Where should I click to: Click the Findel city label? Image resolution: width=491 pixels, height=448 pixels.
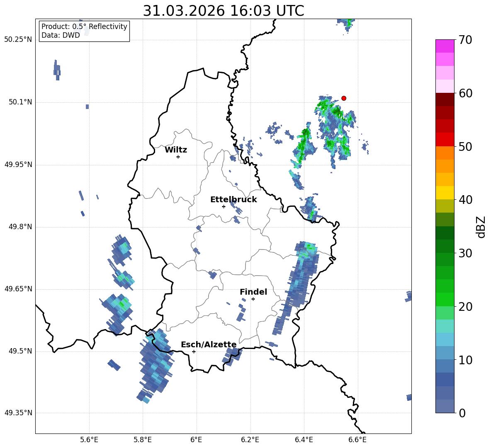coord(253,292)
